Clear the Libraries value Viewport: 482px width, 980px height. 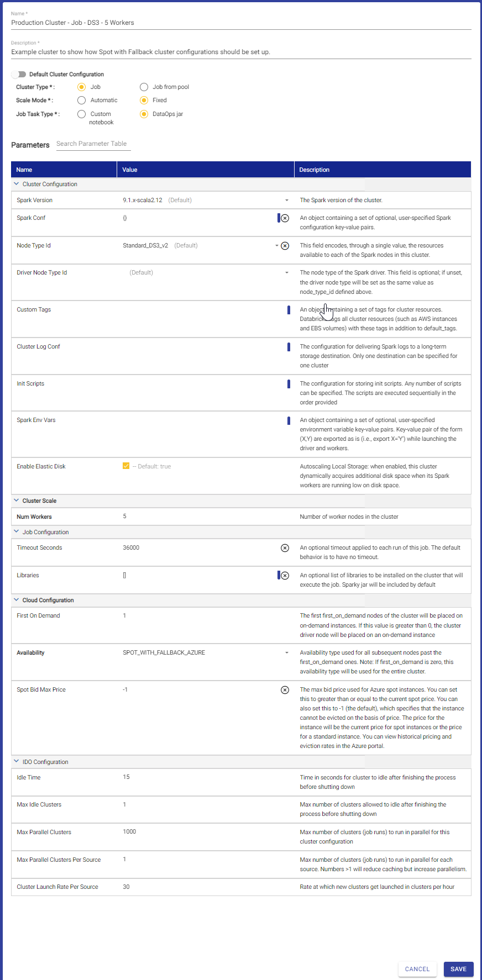pos(285,576)
